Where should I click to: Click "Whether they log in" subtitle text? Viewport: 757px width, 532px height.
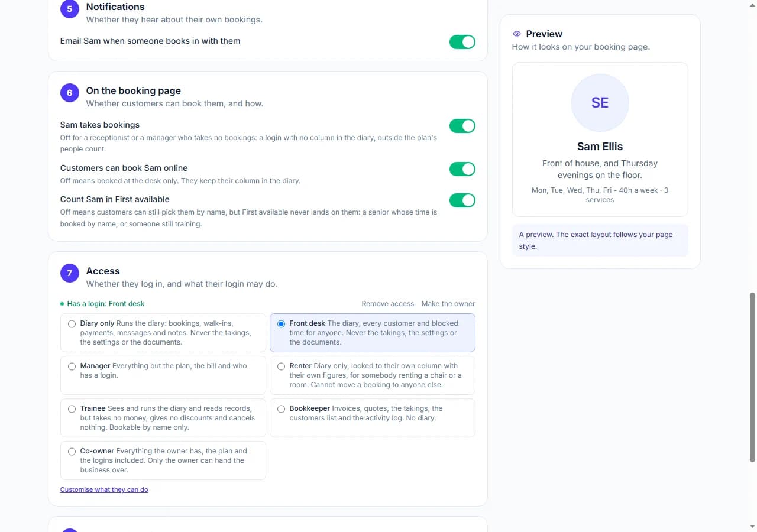click(x=182, y=284)
